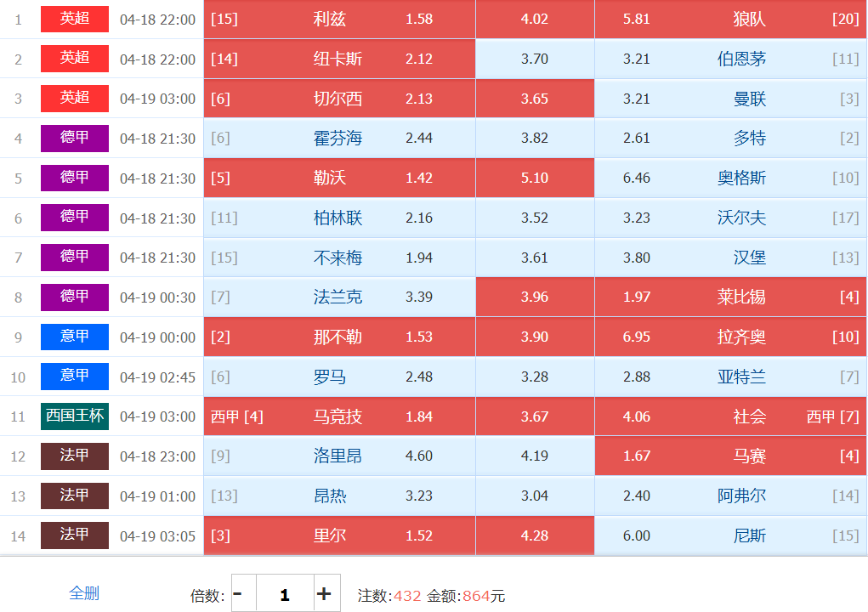Image resolution: width=868 pixels, height=612 pixels.
Task: Select draw odds 3.28 for 罗马 match
Action: click(535, 377)
